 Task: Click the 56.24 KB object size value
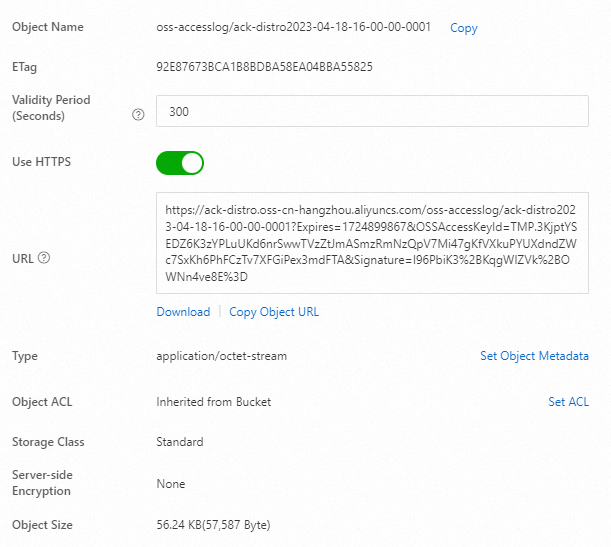click(213, 525)
